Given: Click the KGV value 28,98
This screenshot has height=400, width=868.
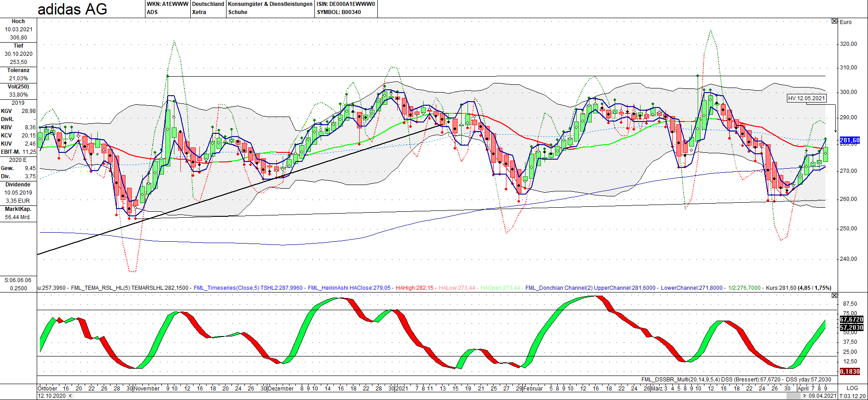Looking at the screenshot, I should (29, 111).
